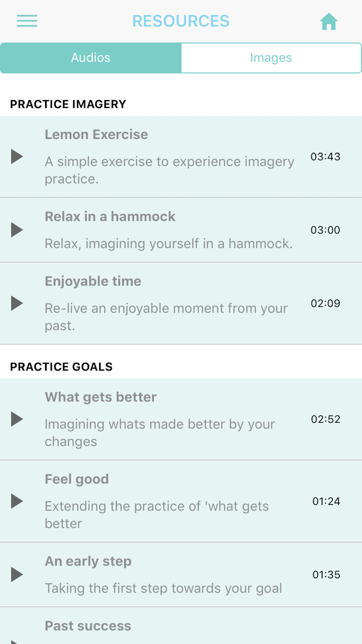The height and width of the screenshot is (644, 362).
Task: Play the What gets better audio
Action: click(17, 419)
